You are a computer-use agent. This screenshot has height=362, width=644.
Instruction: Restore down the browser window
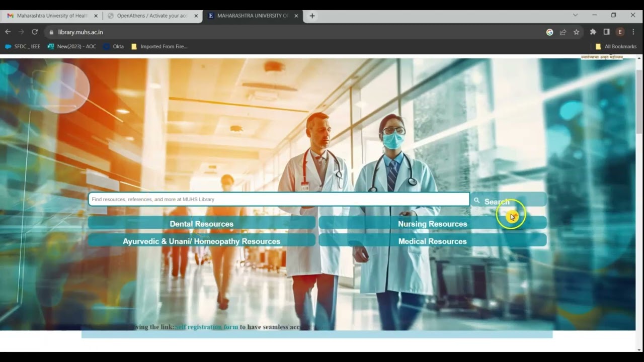pyautogui.click(x=613, y=15)
